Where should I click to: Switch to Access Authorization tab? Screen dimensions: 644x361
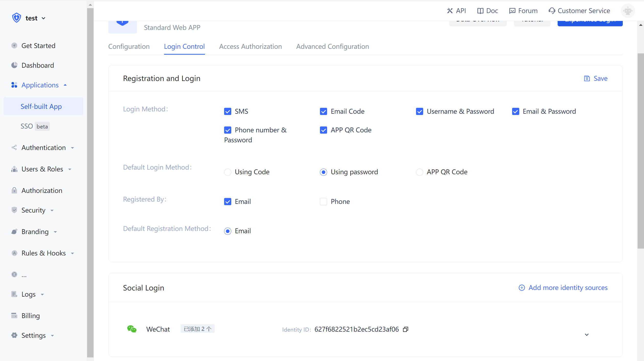(x=250, y=46)
